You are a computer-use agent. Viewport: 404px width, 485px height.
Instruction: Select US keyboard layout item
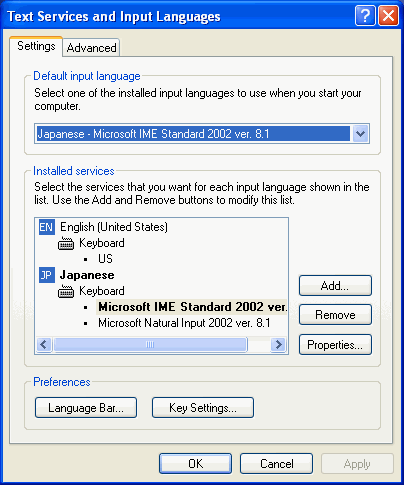point(105,259)
